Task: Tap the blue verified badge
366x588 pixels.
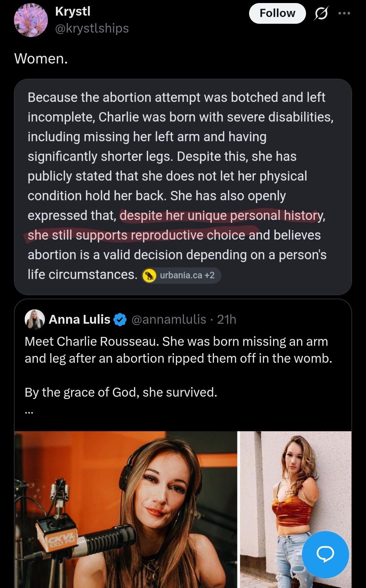Action: coord(120,320)
